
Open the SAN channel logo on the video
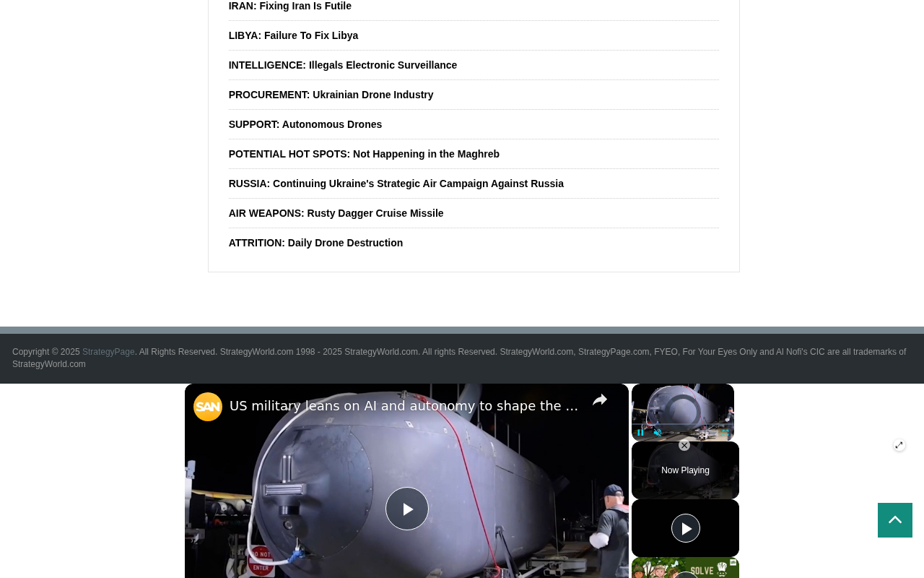pyautogui.click(x=208, y=407)
